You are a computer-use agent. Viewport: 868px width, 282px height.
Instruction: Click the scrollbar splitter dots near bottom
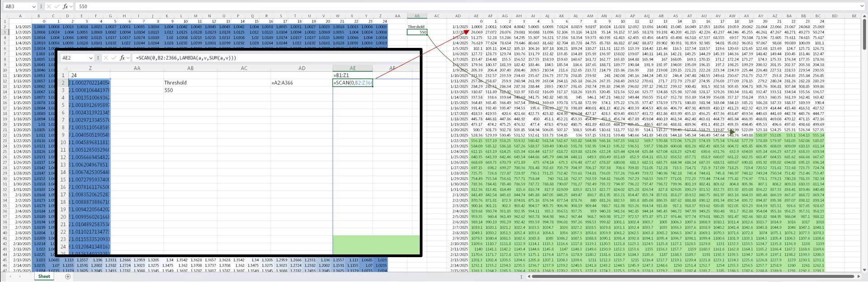tap(521, 276)
